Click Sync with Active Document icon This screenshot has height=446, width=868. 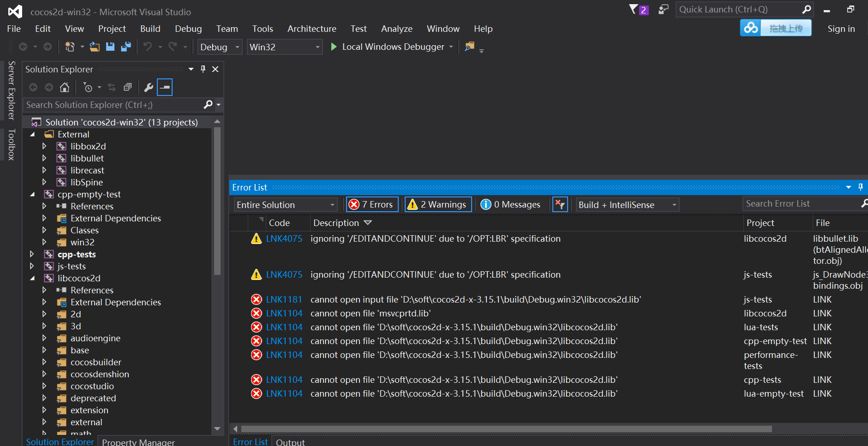click(x=112, y=87)
